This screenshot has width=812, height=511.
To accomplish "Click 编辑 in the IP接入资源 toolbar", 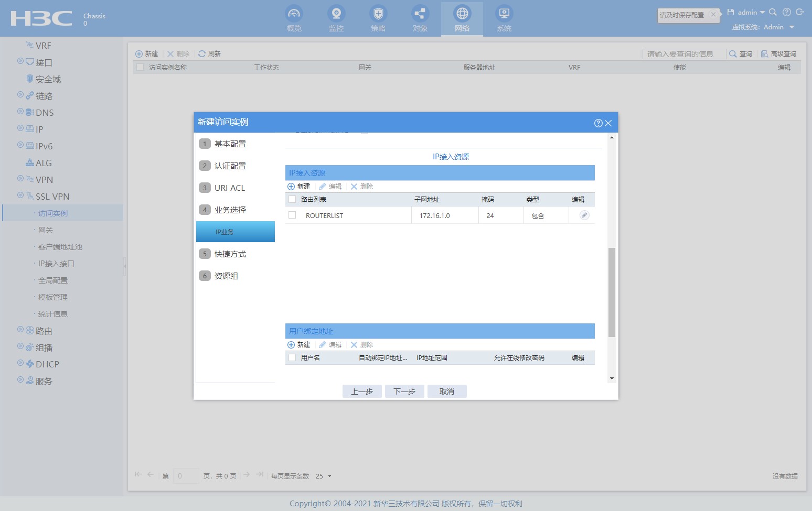I will pyautogui.click(x=330, y=187).
